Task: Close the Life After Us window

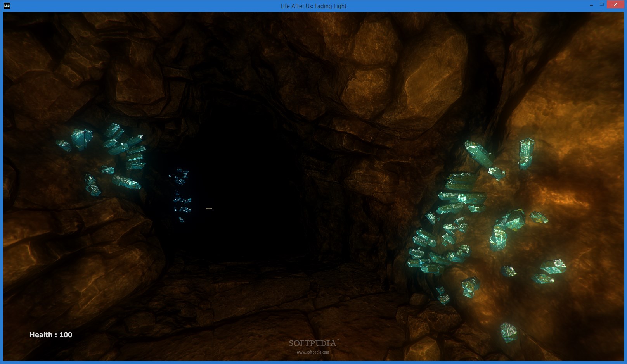Action: click(616, 5)
